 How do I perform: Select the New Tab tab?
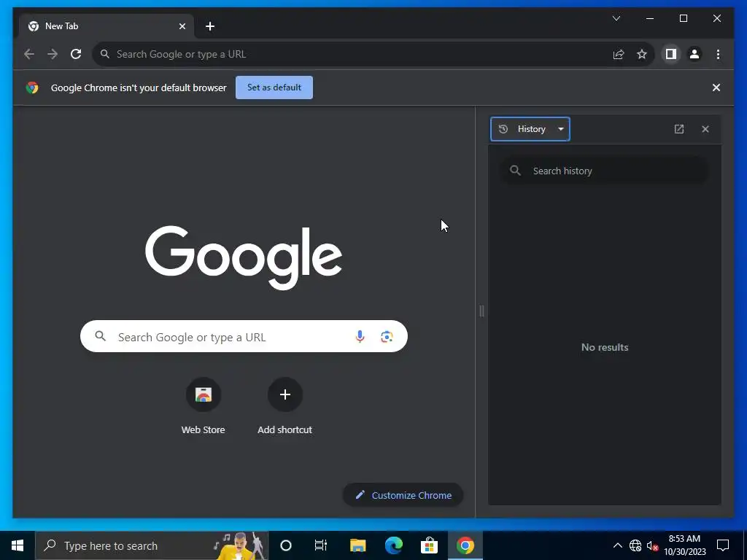tap(106, 26)
